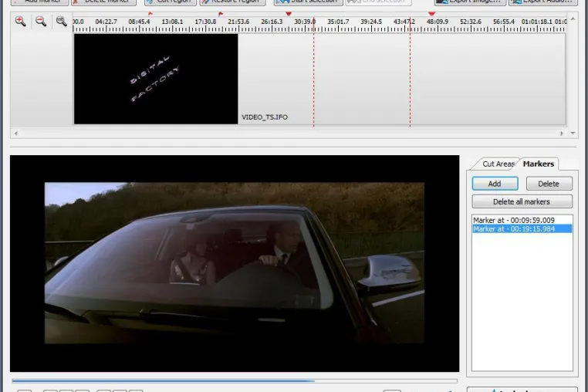Image resolution: width=588 pixels, height=392 pixels.
Task: Click the Export Audio button
Action: click(544, 2)
